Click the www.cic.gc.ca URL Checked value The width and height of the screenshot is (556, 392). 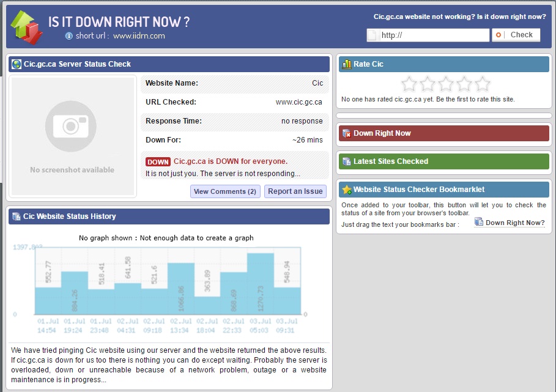click(299, 102)
